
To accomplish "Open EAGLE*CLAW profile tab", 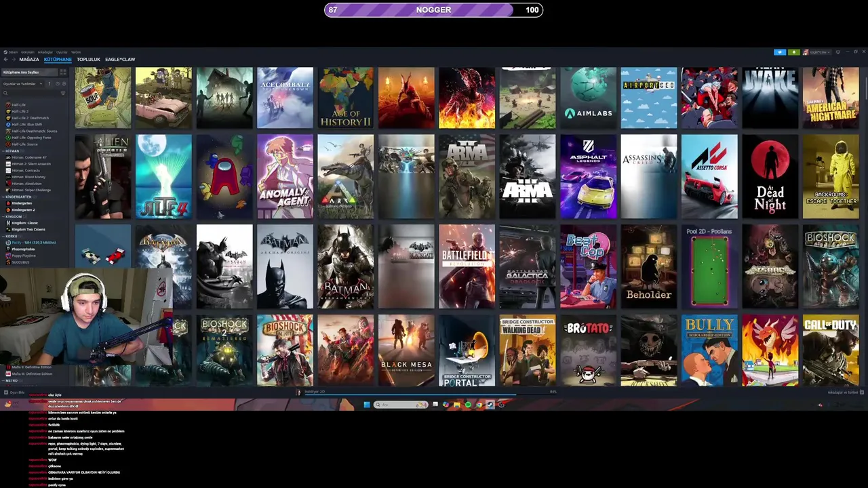I will pos(120,60).
